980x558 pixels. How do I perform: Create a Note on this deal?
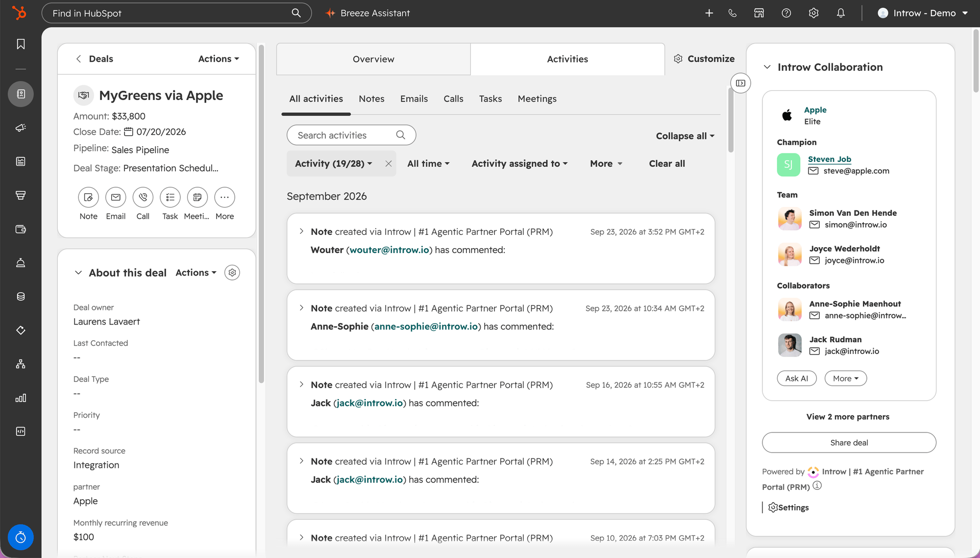click(88, 197)
